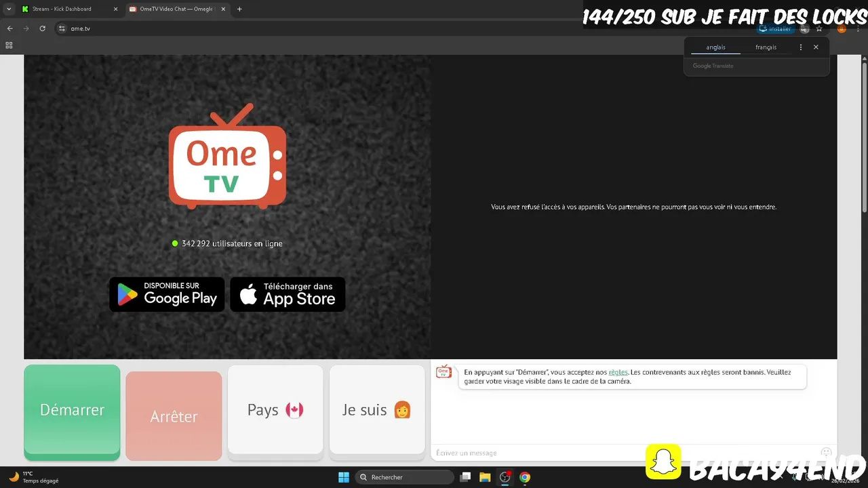This screenshot has width=868, height=488.
Task: Open the Pays country selector
Action: (275, 411)
